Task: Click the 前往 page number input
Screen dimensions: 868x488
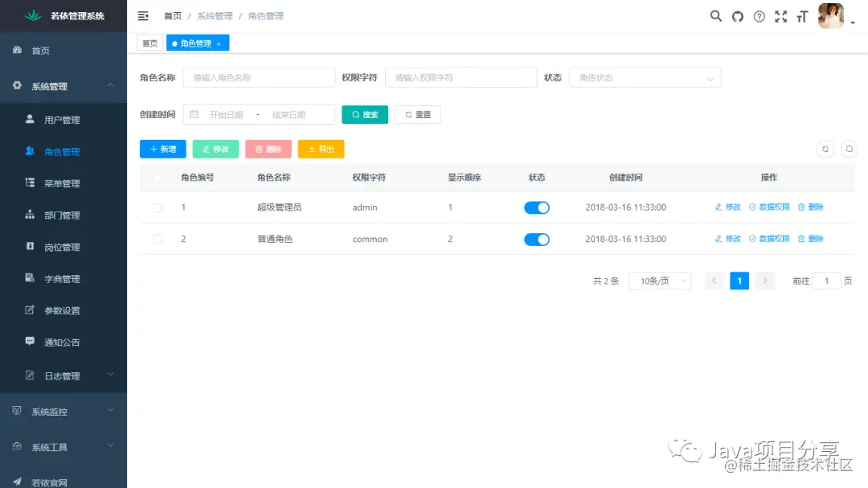Action: (x=826, y=281)
